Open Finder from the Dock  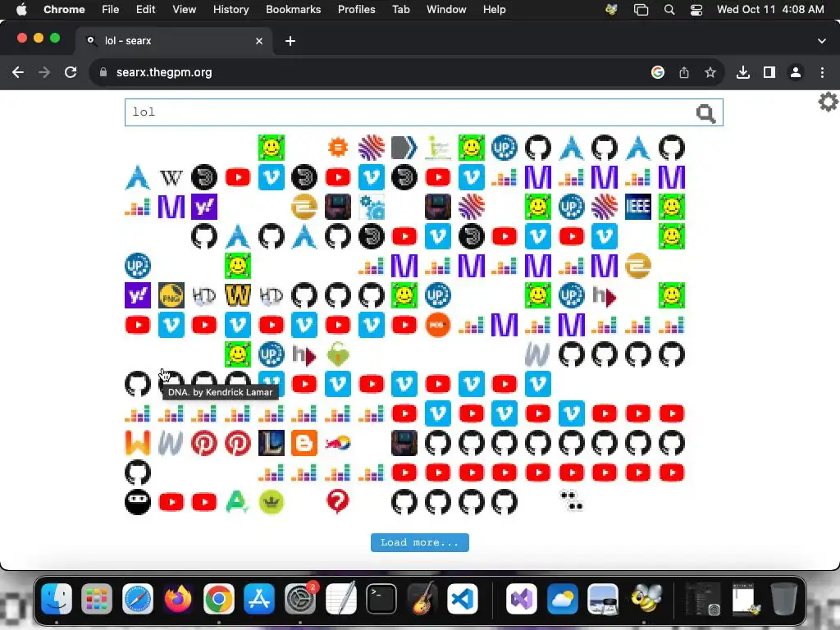57,598
